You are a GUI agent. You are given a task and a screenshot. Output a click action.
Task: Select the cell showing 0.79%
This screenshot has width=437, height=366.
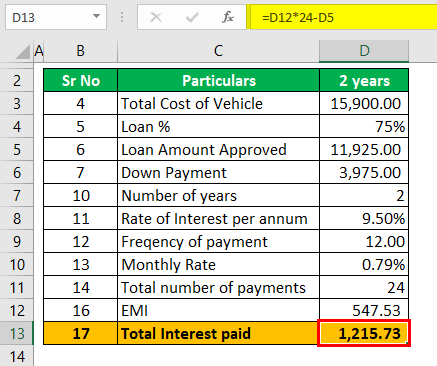click(x=364, y=264)
